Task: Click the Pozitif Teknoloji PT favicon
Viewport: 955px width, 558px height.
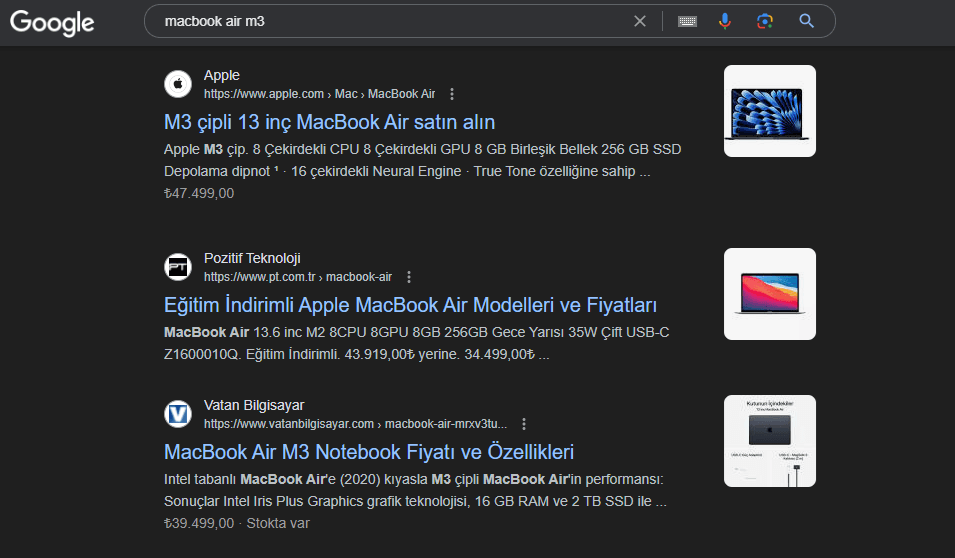Action: click(178, 267)
